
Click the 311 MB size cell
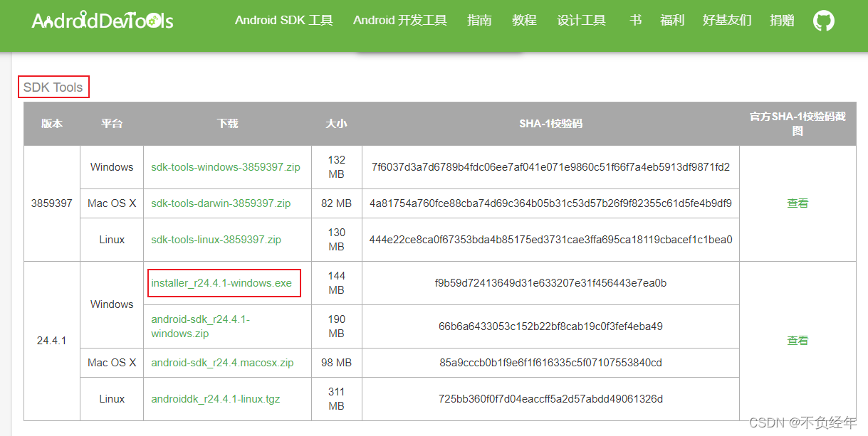336,399
